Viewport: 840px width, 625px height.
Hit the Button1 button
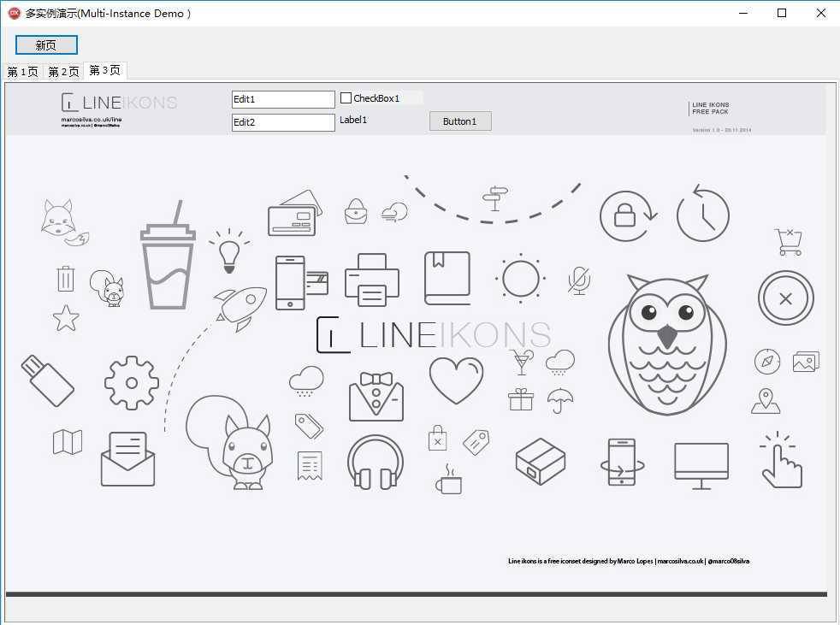tap(460, 121)
